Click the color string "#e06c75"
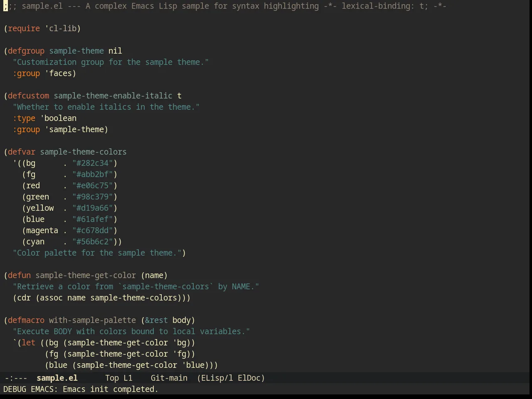The height and width of the screenshot is (399, 532). click(92, 185)
